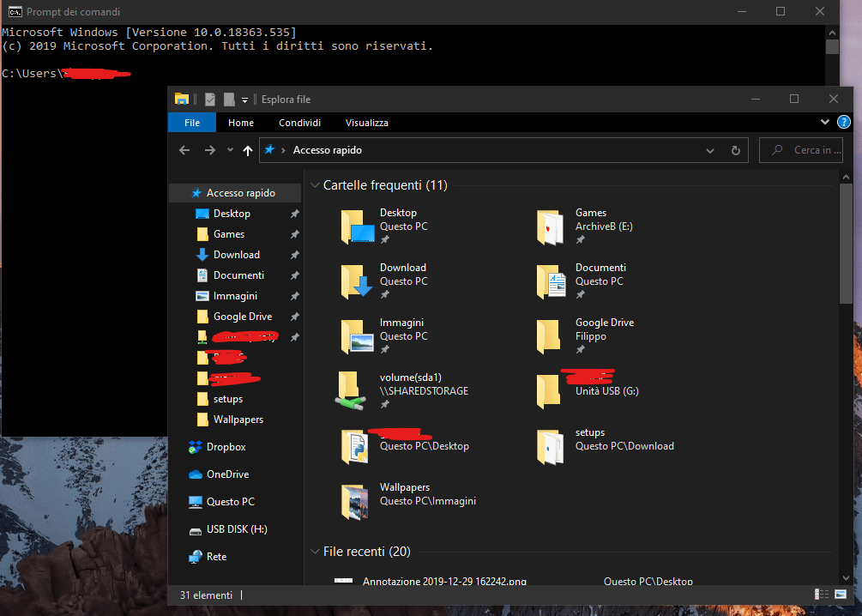Click the back navigation arrow
The width and height of the screenshot is (862, 616).
tap(184, 149)
